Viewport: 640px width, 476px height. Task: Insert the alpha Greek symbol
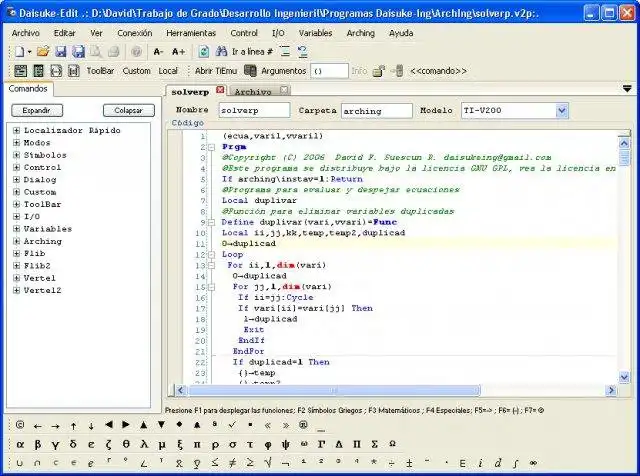[x=20, y=444]
